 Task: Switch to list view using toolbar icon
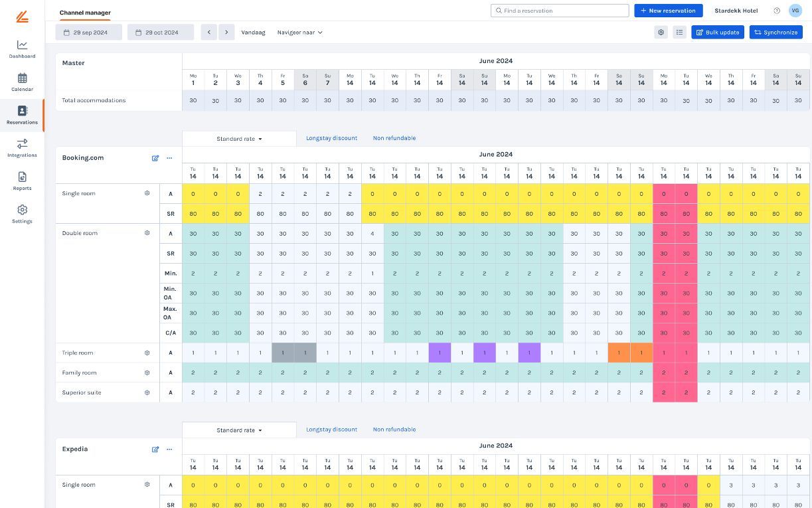(x=679, y=32)
